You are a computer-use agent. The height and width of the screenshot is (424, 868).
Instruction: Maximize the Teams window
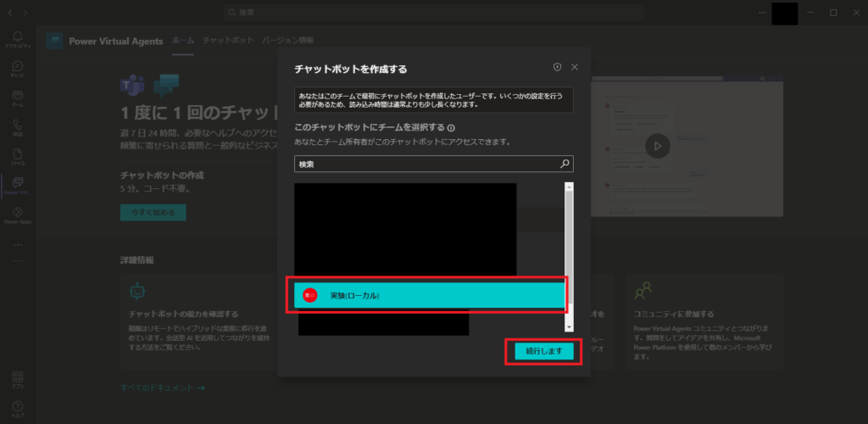point(832,12)
